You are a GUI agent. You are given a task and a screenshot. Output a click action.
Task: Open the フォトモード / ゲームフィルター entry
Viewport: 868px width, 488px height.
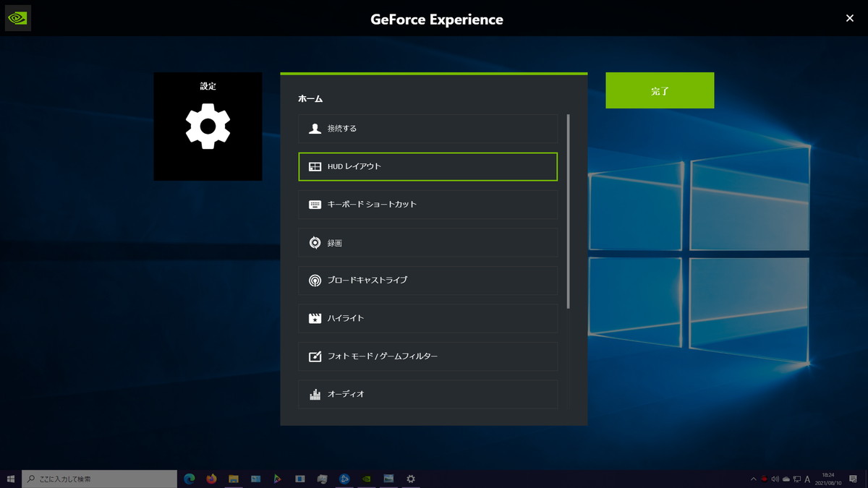[x=427, y=356]
